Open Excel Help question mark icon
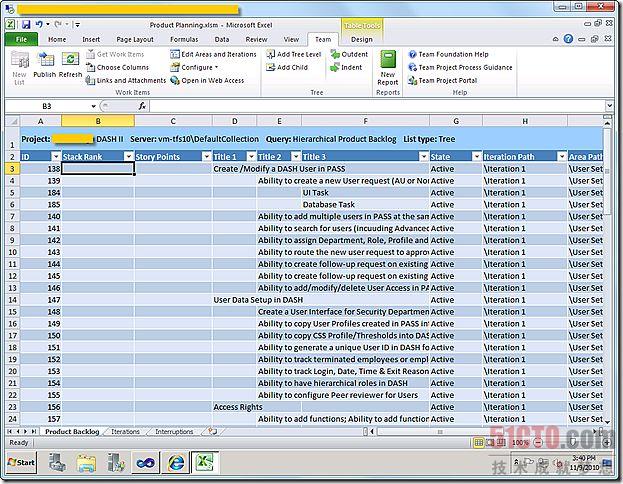The image size is (623, 484). [569, 39]
